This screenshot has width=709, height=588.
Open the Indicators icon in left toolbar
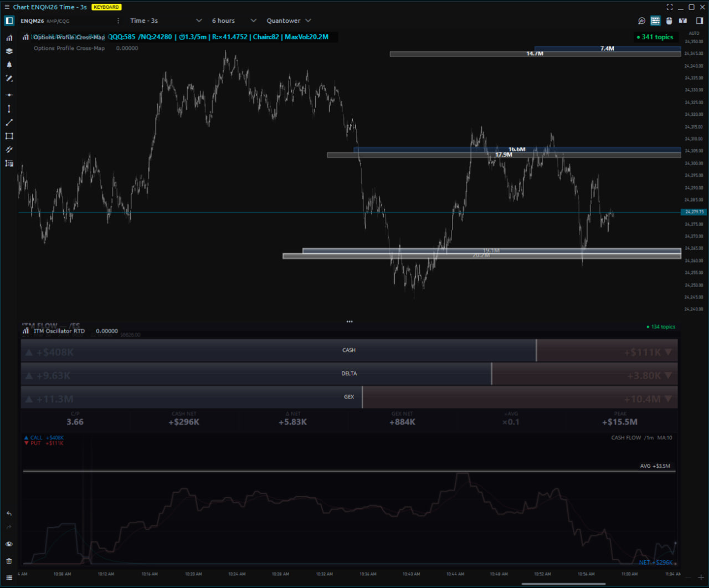tap(9, 38)
